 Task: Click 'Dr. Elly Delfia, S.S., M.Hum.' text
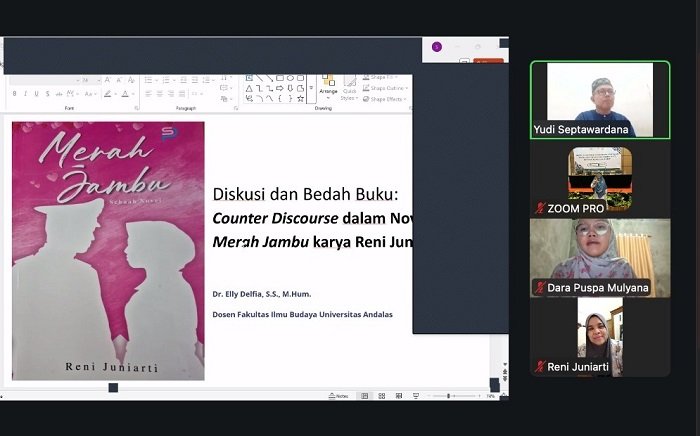point(262,294)
